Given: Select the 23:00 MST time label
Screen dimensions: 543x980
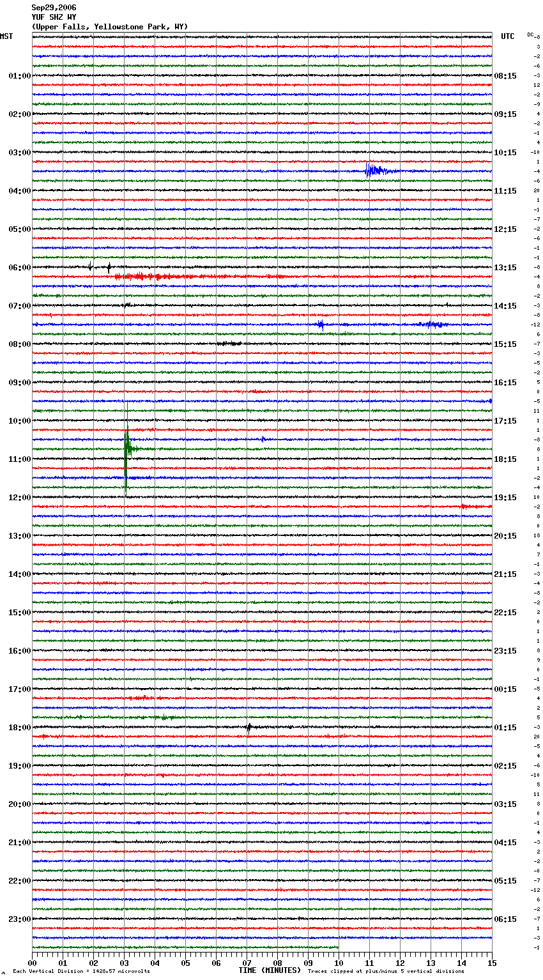Looking at the screenshot, I should pos(20,919).
